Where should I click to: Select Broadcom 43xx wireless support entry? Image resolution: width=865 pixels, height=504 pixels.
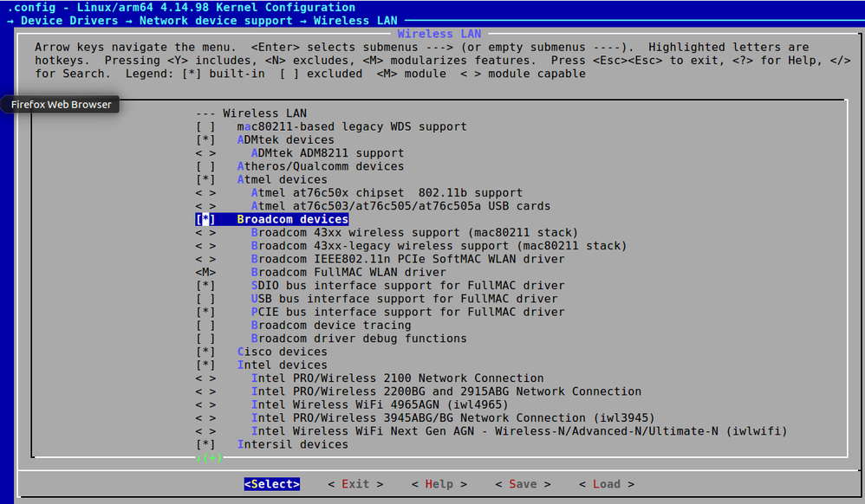pyautogui.click(x=415, y=233)
